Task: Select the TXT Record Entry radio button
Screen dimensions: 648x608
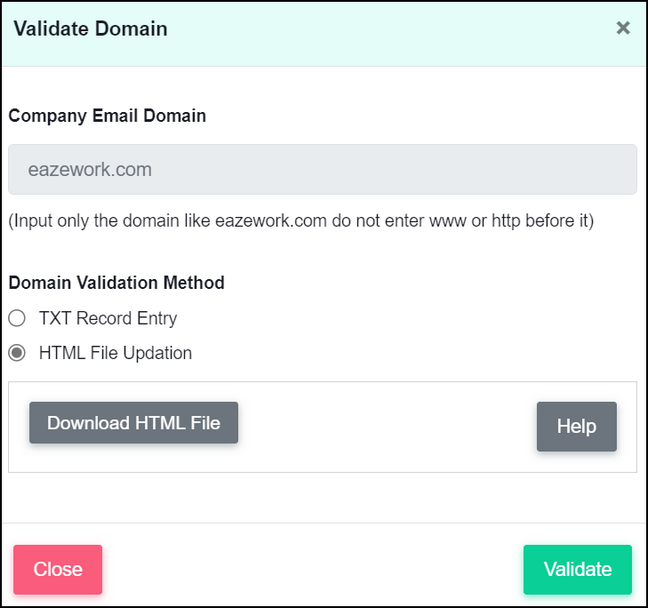Action: pos(17,318)
